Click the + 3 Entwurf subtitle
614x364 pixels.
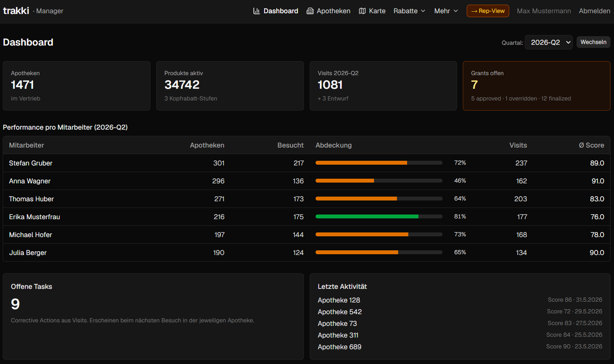tap(333, 98)
